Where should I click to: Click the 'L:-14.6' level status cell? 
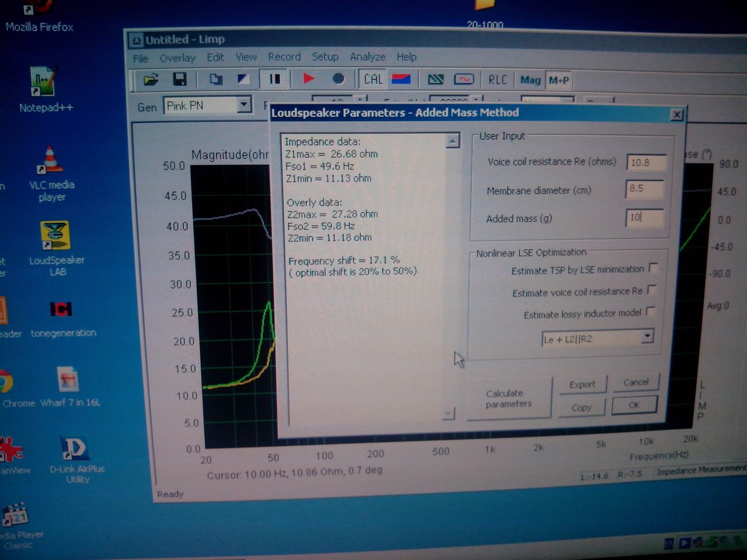click(595, 476)
